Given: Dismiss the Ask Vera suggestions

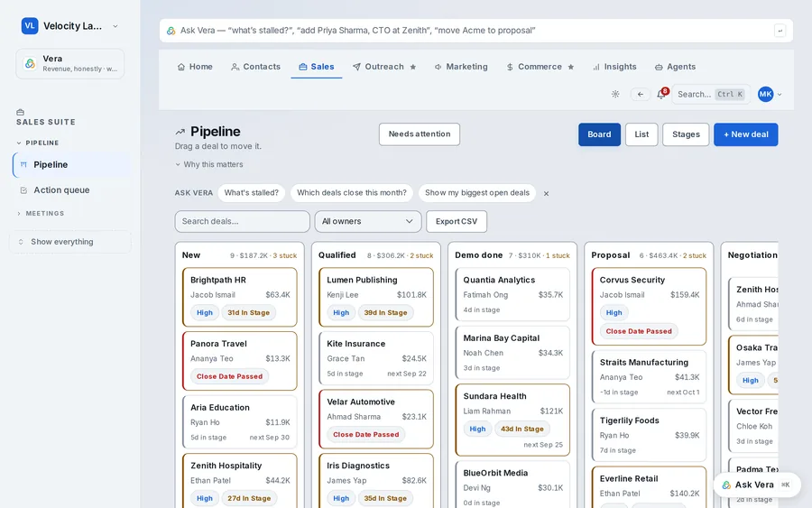Looking at the screenshot, I should click(546, 193).
